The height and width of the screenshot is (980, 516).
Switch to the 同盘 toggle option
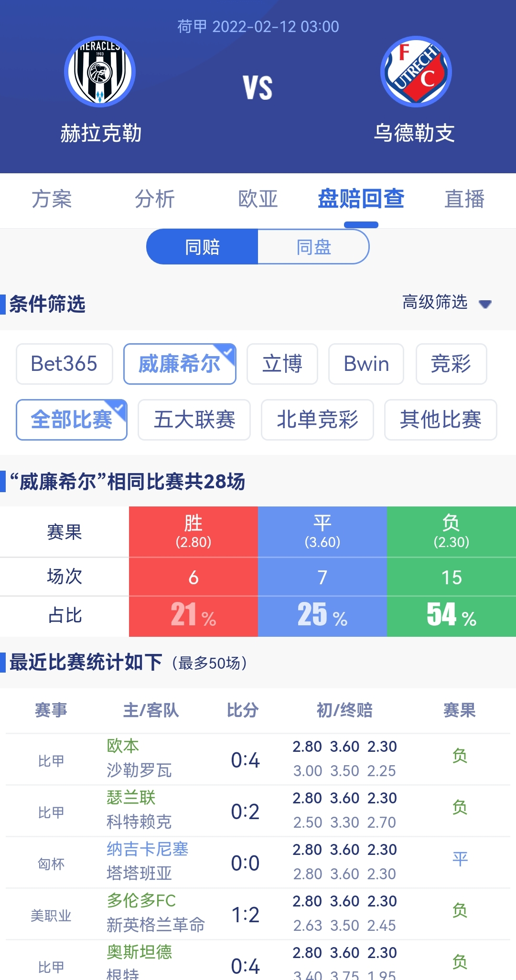click(313, 247)
